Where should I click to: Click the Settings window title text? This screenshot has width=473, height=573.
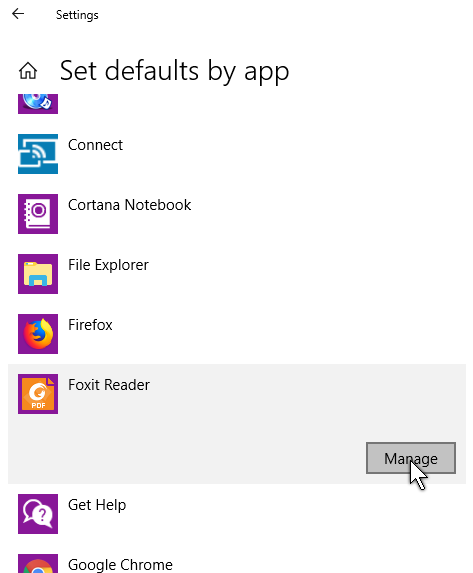pos(77,15)
